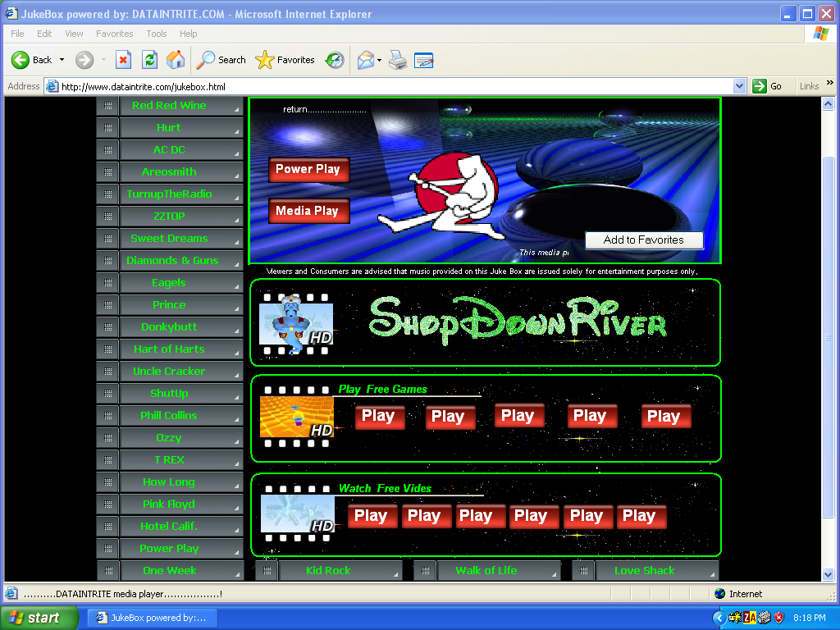Viewport: 840px width, 630px height.
Task: Click the vertical scrollbar up arrow
Action: [x=829, y=104]
